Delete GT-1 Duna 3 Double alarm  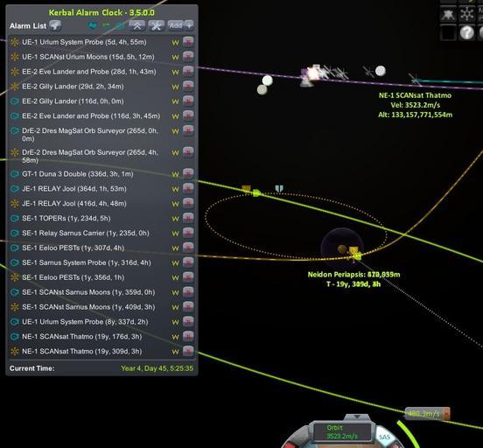coord(188,173)
